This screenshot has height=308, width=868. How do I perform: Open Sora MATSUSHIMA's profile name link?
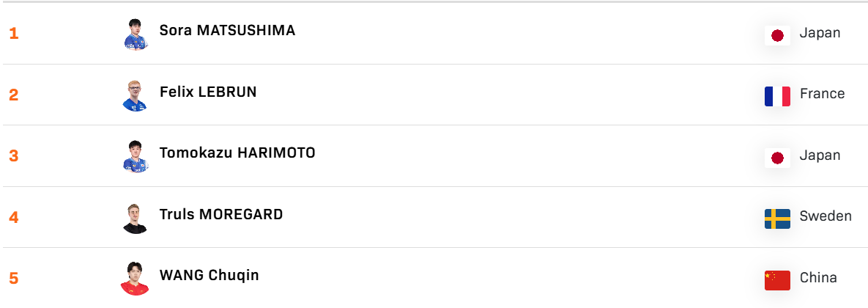227,31
